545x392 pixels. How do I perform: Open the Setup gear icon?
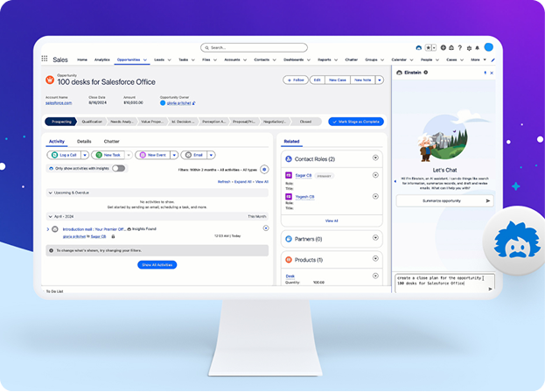click(x=469, y=48)
